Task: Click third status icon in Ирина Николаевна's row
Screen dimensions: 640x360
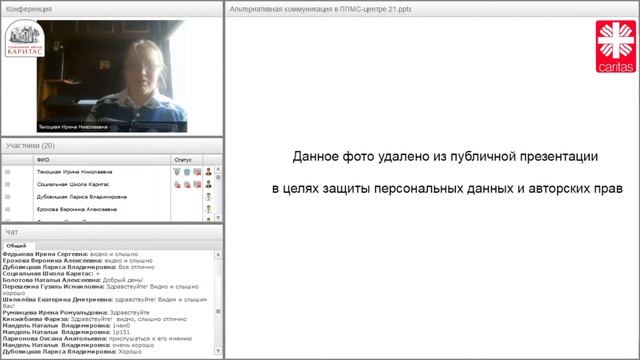Action: click(x=197, y=172)
